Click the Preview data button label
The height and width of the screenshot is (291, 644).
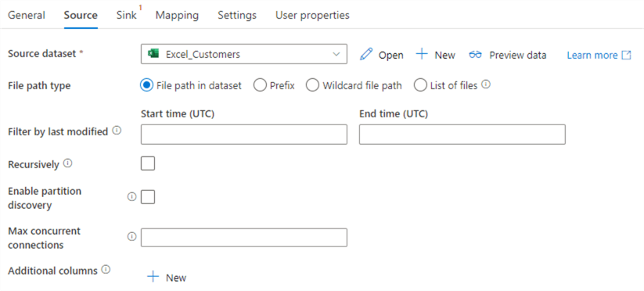[x=517, y=55]
